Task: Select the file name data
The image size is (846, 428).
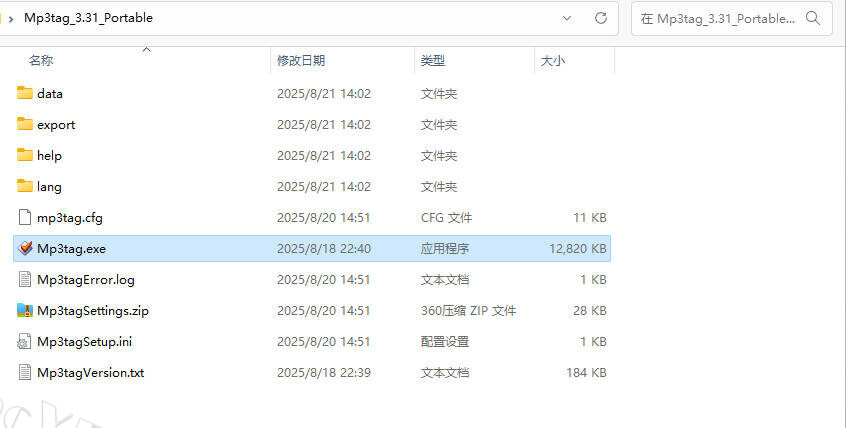Action: (x=50, y=93)
